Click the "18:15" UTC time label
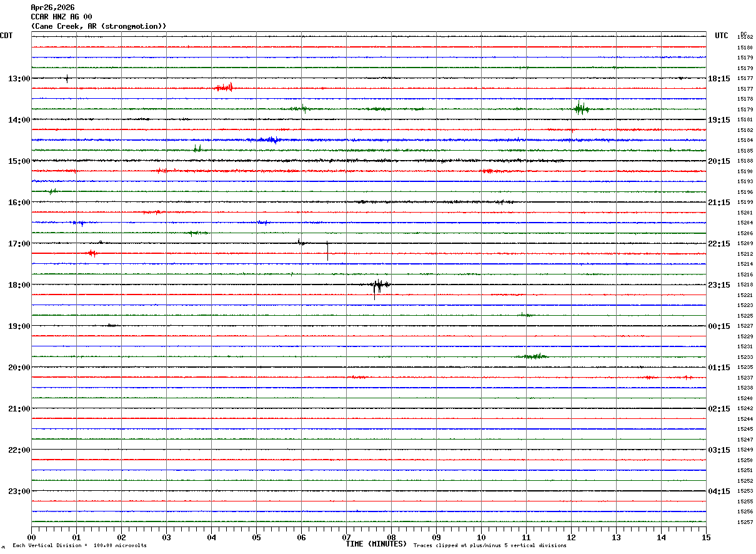The image size is (756, 554). [719, 79]
